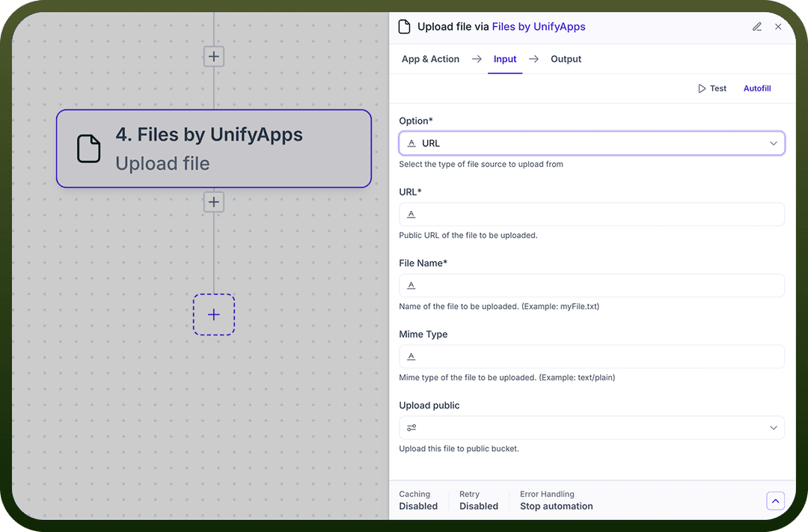Click the arrow between App & Action and Input

(477, 59)
